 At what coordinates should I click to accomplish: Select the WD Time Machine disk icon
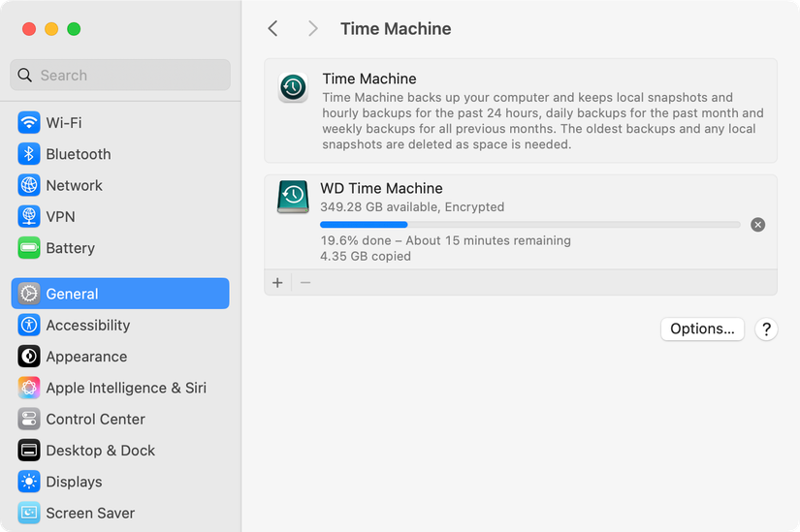293,197
